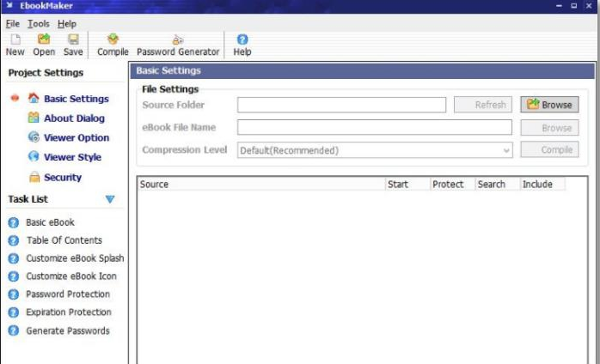Open the Help menu

coord(67,24)
